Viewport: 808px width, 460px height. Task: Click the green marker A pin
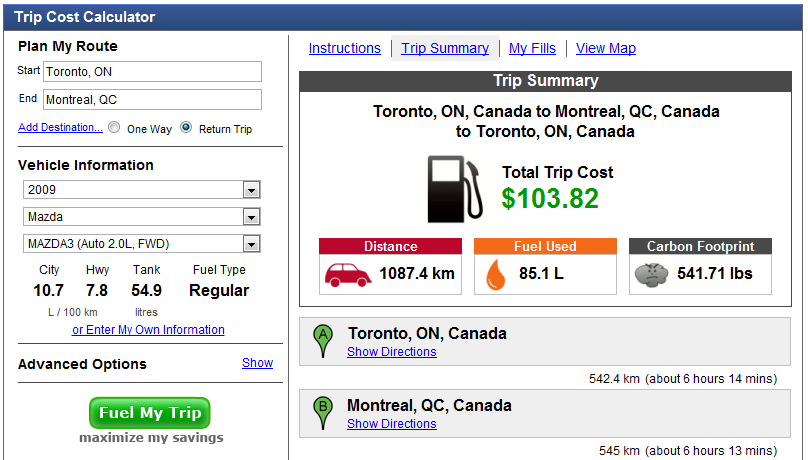point(322,341)
